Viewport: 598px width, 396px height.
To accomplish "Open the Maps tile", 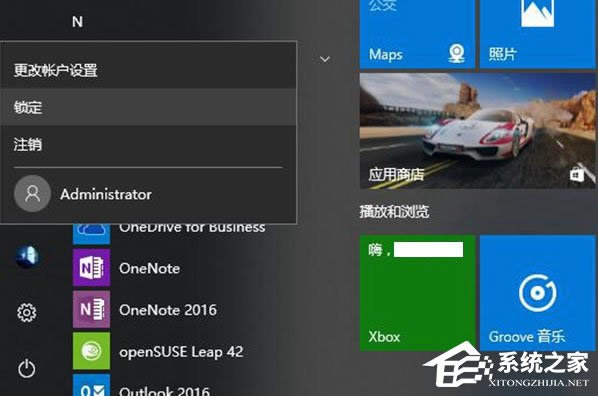I will pos(417,34).
